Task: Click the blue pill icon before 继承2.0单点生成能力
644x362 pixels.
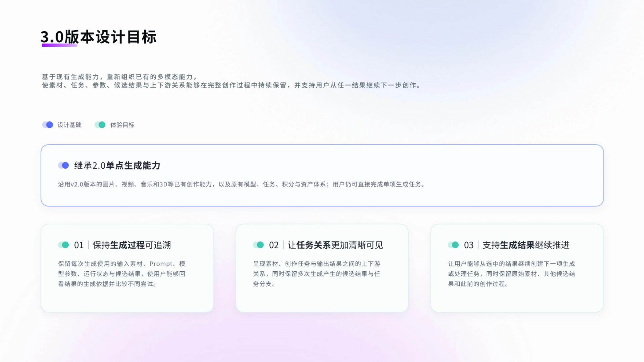Action: coord(63,165)
